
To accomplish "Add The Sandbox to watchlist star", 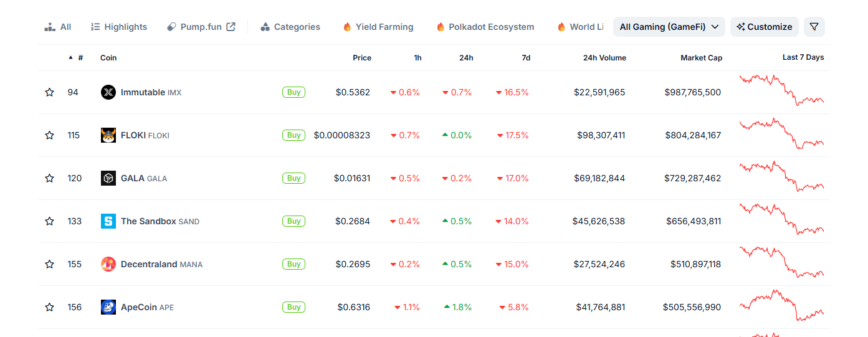I will click(50, 221).
